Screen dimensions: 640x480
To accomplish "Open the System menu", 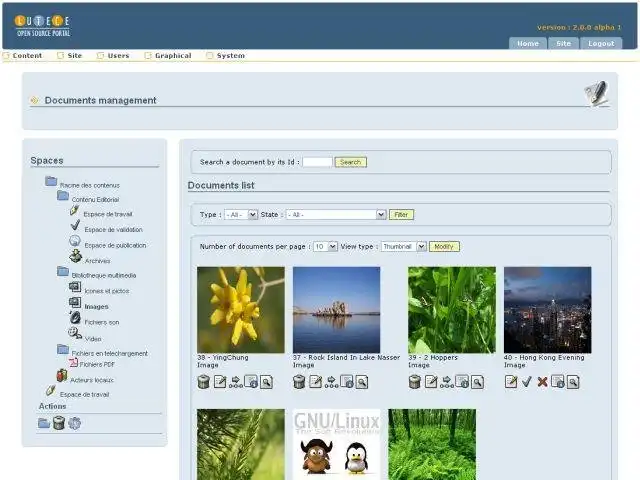I will pos(231,56).
